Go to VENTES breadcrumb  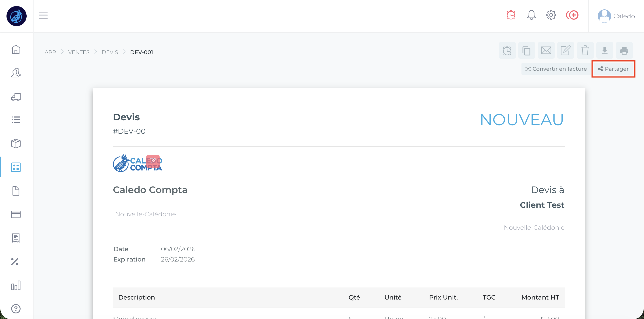click(x=78, y=52)
